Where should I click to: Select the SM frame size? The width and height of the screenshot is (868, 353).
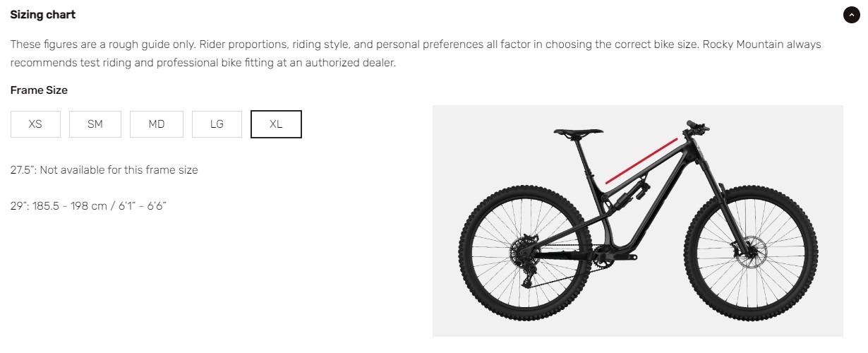pos(95,124)
